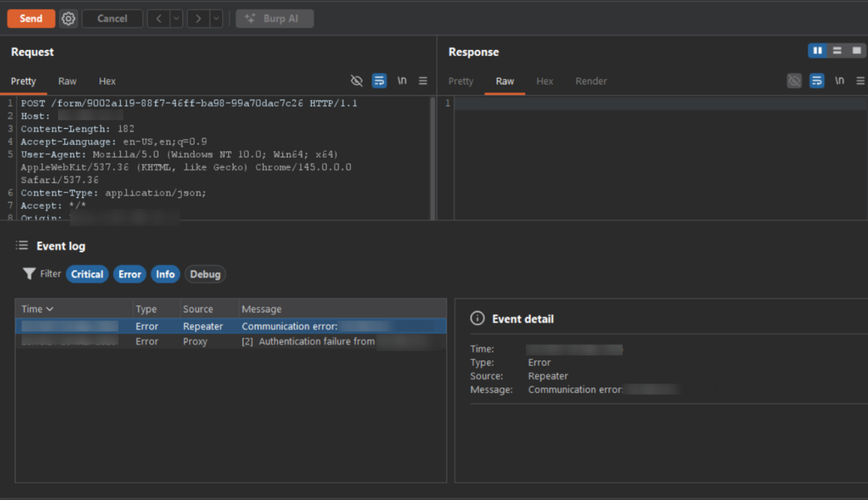This screenshot has width=868, height=500.
Task: Toggle the Info event filter
Action: pos(165,274)
